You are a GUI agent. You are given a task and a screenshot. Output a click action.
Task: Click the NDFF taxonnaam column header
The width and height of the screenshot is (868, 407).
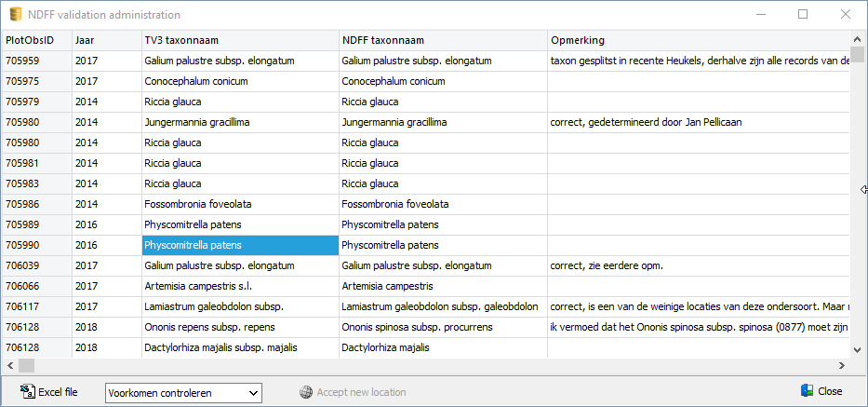[383, 41]
